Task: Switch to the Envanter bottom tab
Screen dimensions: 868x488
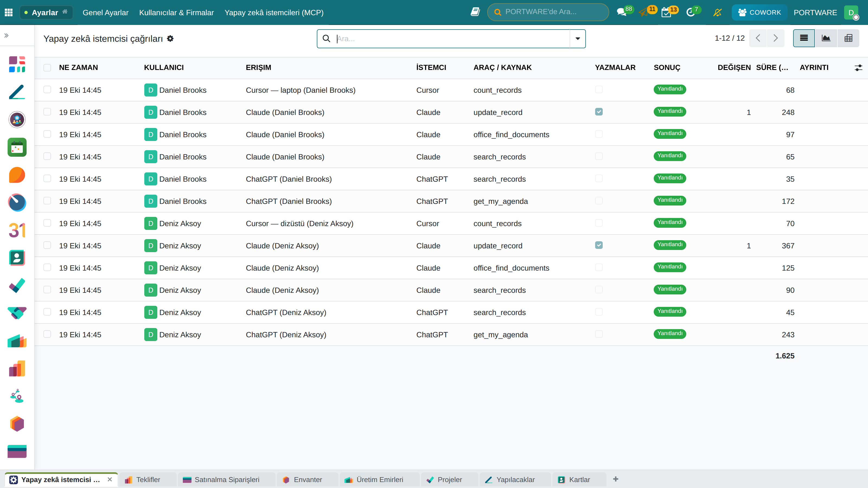Action: pos(307,479)
